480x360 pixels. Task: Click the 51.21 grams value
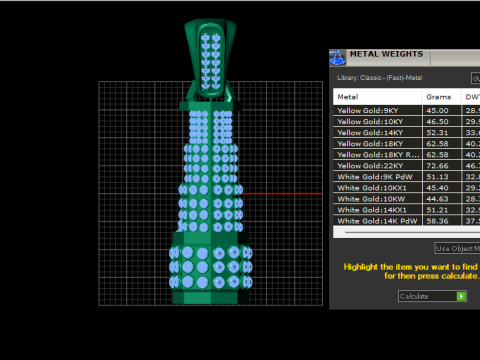[x=437, y=210]
